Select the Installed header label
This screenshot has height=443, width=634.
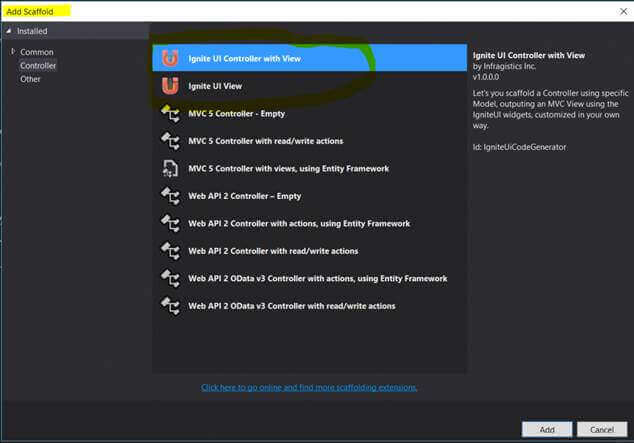pos(32,31)
